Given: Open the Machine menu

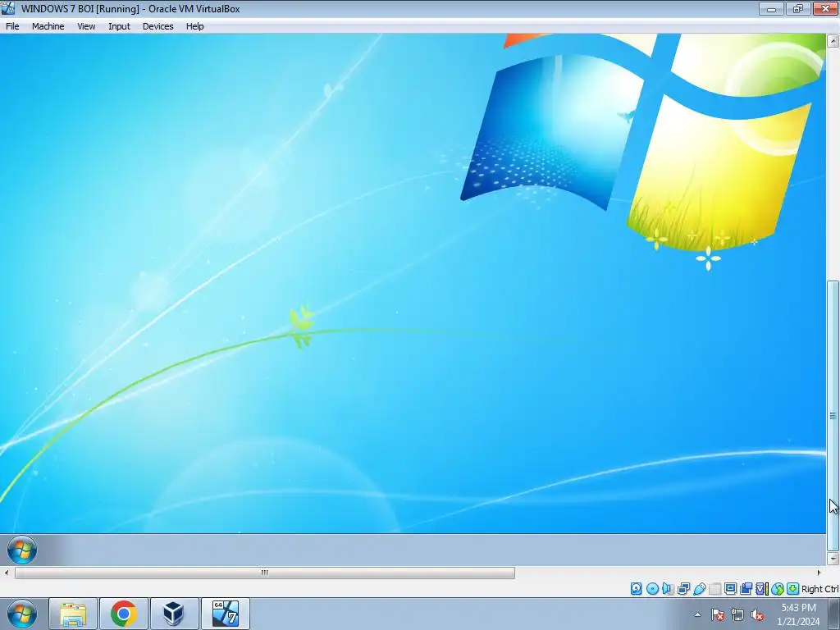Looking at the screenshot, I should tap(48, 26).
